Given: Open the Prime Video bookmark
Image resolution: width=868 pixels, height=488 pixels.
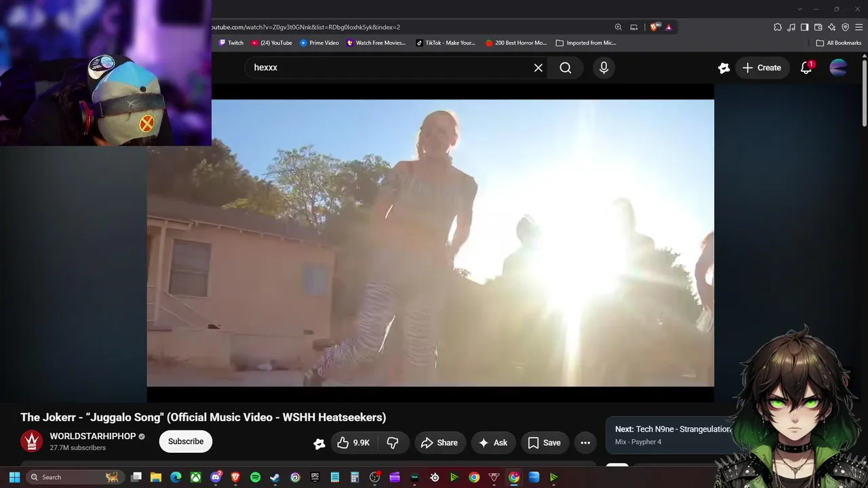Looking at the screenshot, I should point(319,43).
